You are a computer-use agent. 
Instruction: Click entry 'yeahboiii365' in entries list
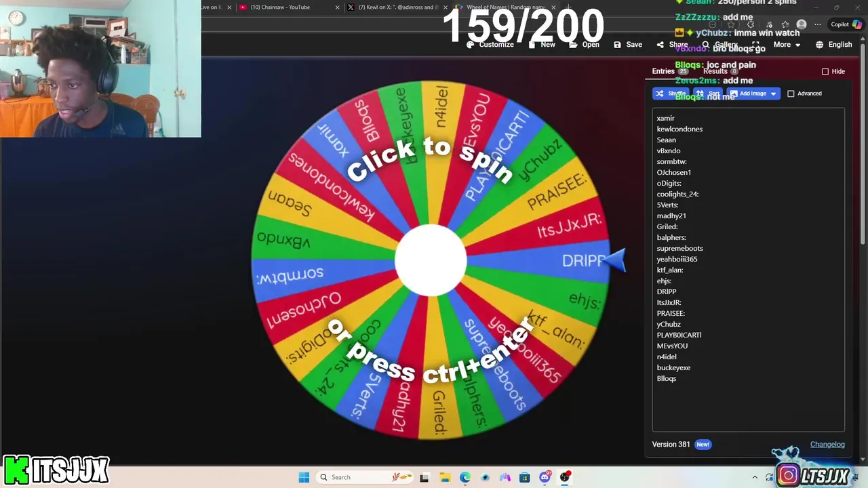677,259
